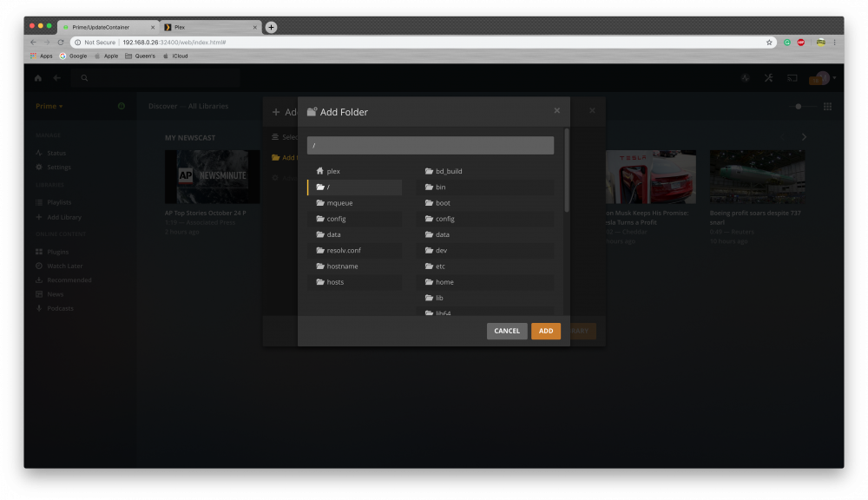Open the Apps bookmark
The width and height of the screenshot is (868, 500).
pyautogui.click(x=42, y=56)
